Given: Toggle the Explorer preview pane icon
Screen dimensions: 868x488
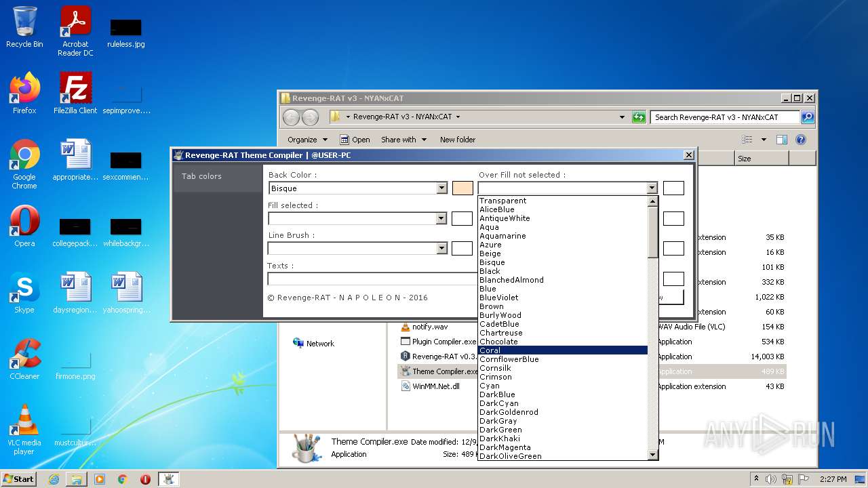Looking at the screenshot, I should pyautogui.click(x=781, y=140).
